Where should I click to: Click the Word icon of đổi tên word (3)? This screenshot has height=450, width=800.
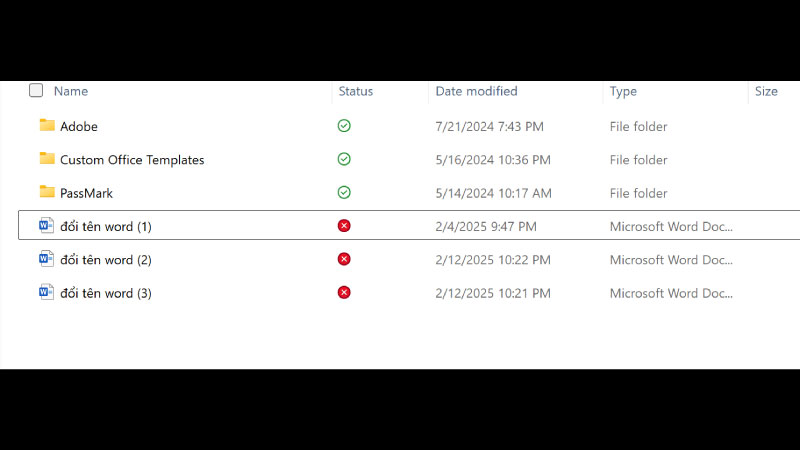[46, 292]
